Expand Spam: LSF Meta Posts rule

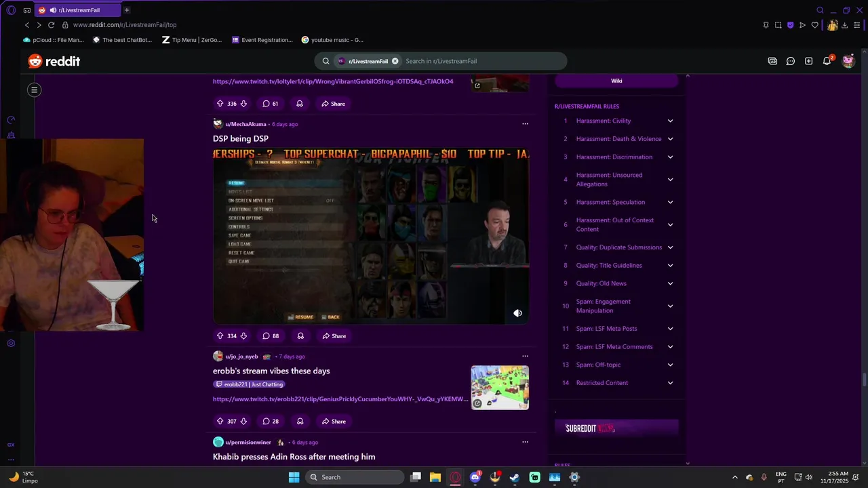tap(670, 329)
